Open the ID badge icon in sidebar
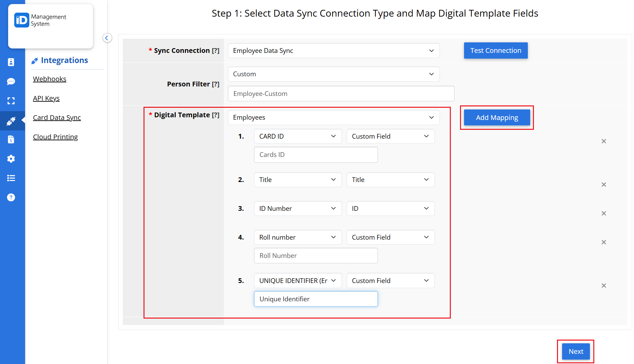 coord(11,62)
